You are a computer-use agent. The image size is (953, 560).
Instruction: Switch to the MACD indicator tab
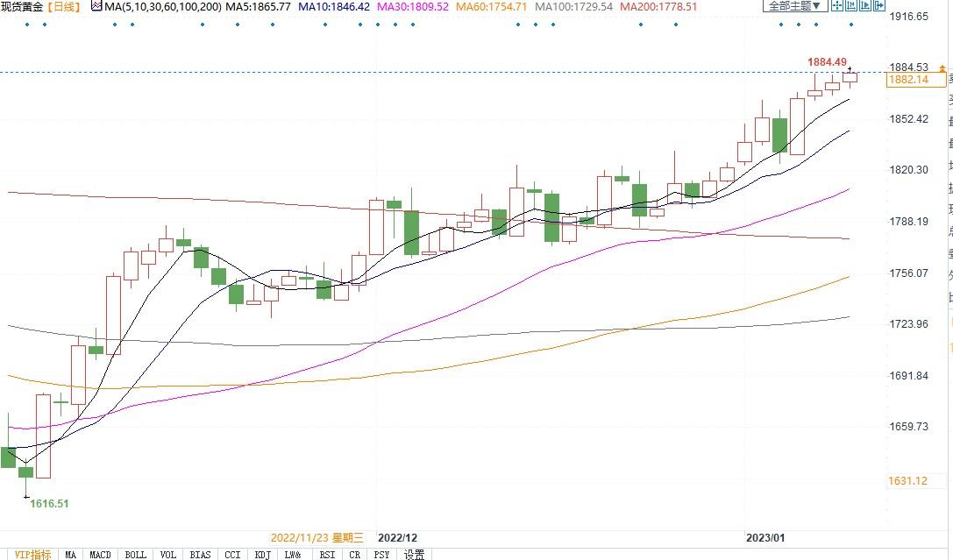(x=101, y=554)
